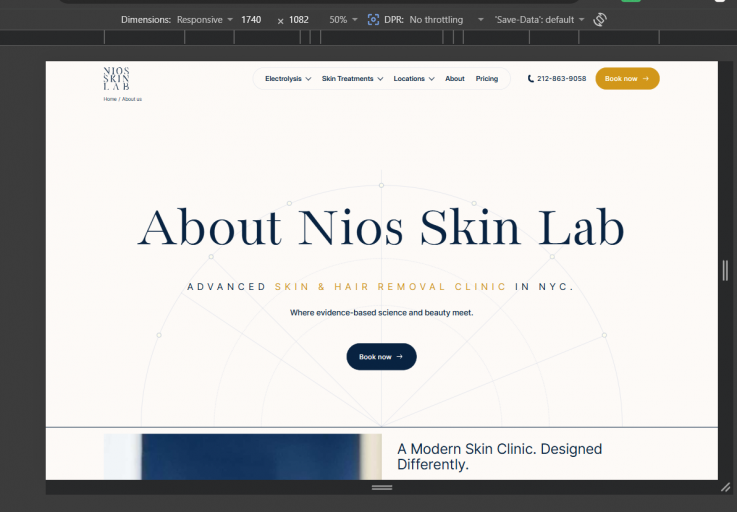Click the bottom viewport resize handle
Image resolution: width=737 pixels, height=512 pixels.
click(382, 488)
